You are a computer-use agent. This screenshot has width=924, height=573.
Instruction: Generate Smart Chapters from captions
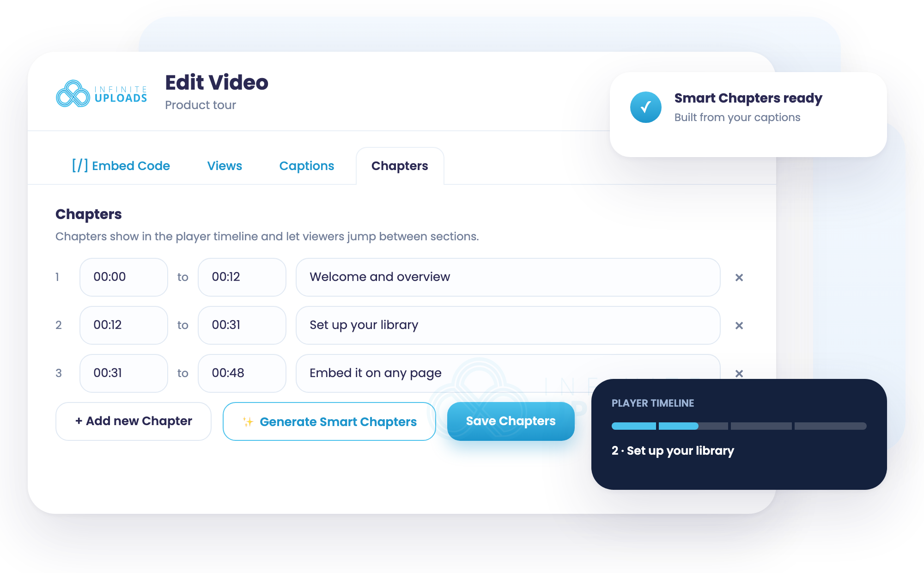(329, 421)
